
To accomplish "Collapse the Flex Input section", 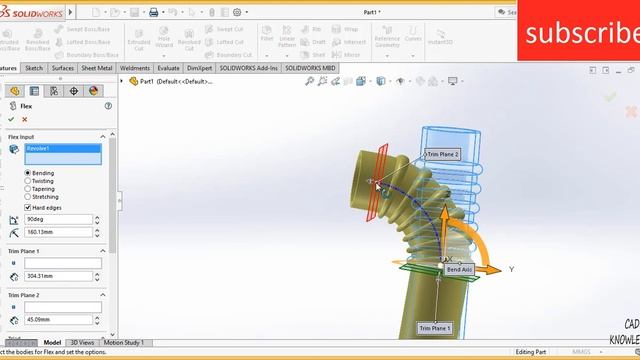I will pos(102,137).
